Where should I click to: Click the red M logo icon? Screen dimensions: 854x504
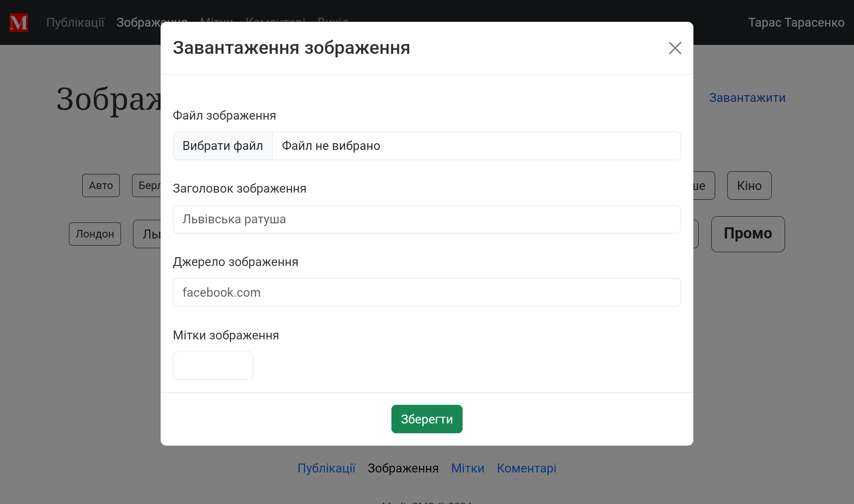19,23
